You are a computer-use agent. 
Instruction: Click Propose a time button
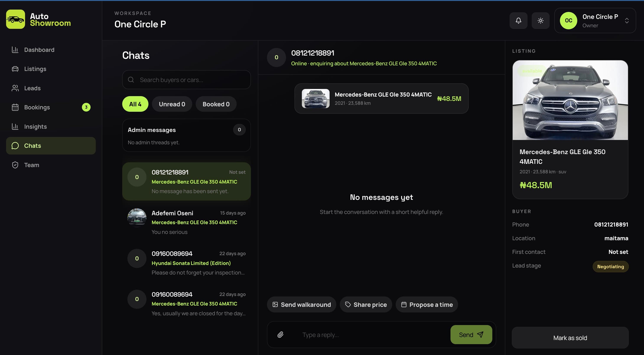[427, 304]
